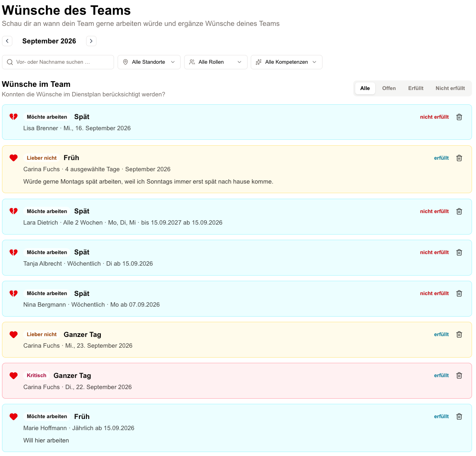Click broken heart icon on Lara Dietrich's wish
The image size is (476, 456).
click(14, 211)
